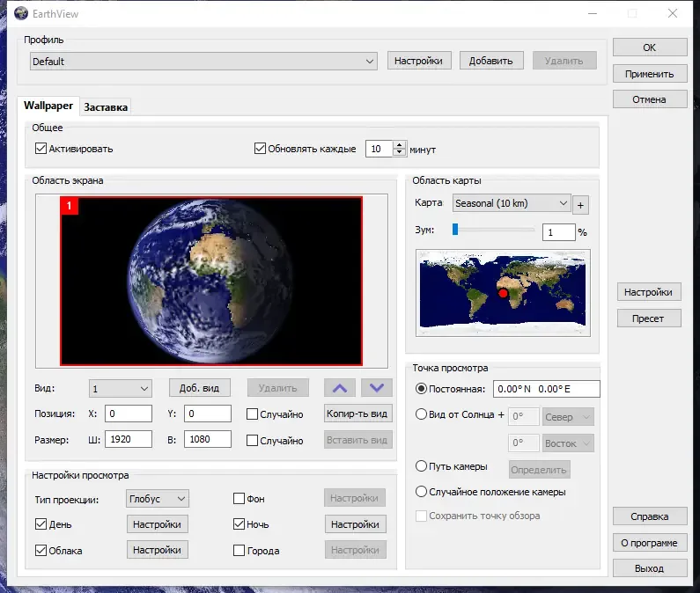700x593 pixels.
Task: Click the Размер Ш width field
Action: coord(129,439)
